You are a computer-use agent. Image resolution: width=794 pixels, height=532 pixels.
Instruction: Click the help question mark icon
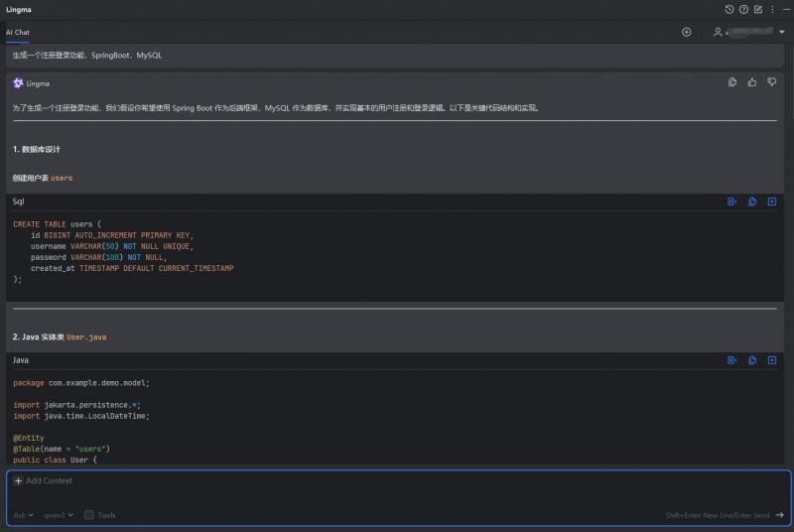point(743,9)
